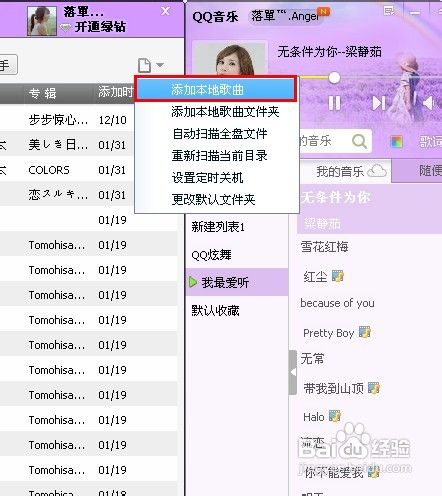
Task: Open the colorful skin icon
Action: point(396,142)
